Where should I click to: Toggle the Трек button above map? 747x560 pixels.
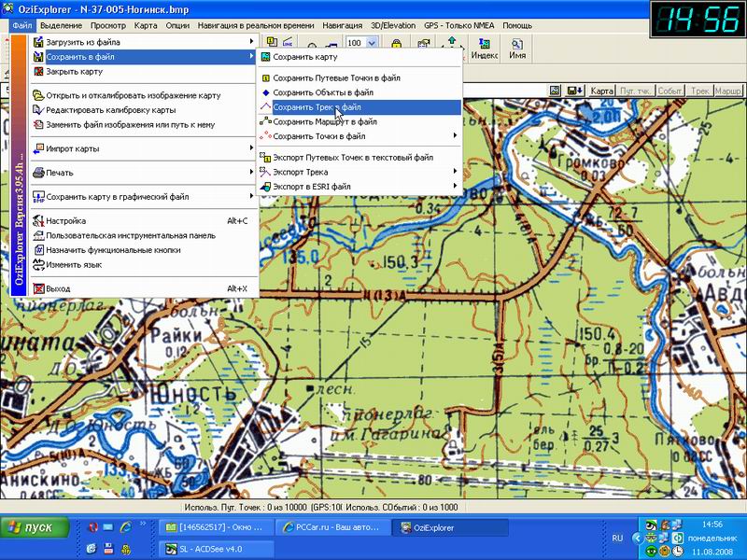pyautogui.click(x=700, y=91)
